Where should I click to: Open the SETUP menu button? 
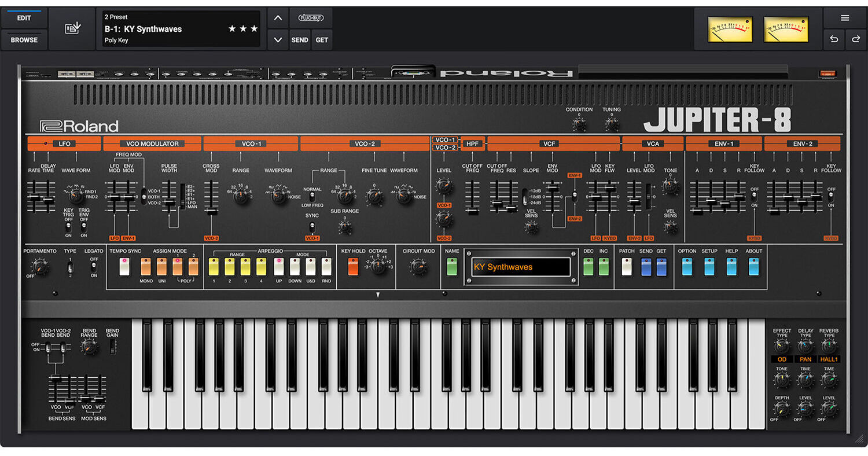click(709, 267)
